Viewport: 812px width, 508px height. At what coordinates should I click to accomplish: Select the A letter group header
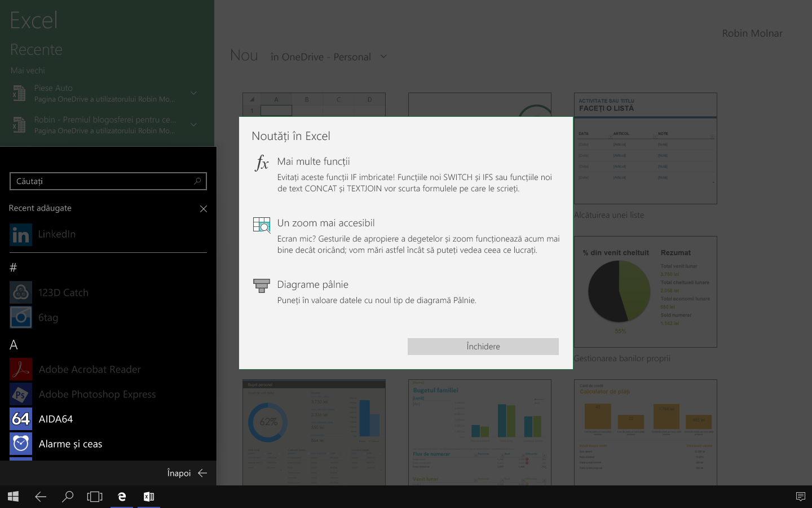pyautogui.click(x=14, y=345)
